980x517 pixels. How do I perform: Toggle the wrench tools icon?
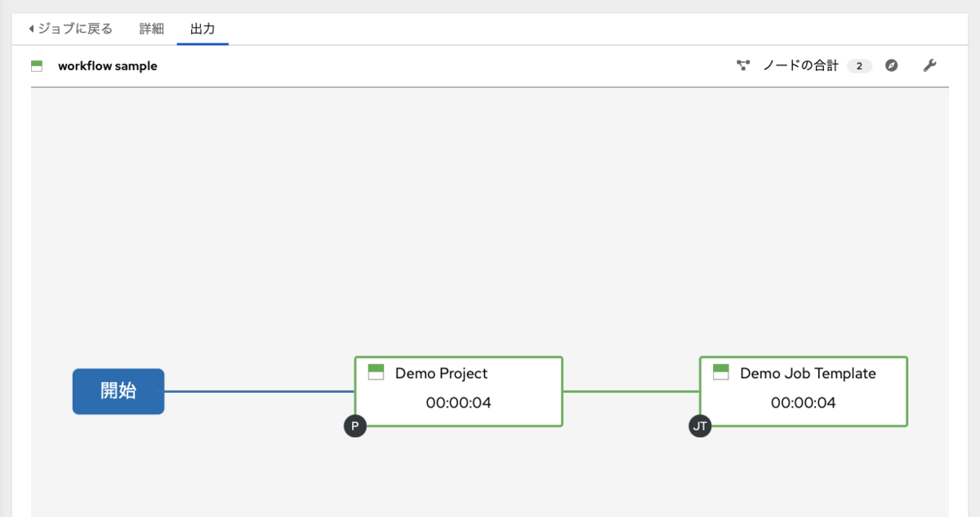click(x=929, y=66)
